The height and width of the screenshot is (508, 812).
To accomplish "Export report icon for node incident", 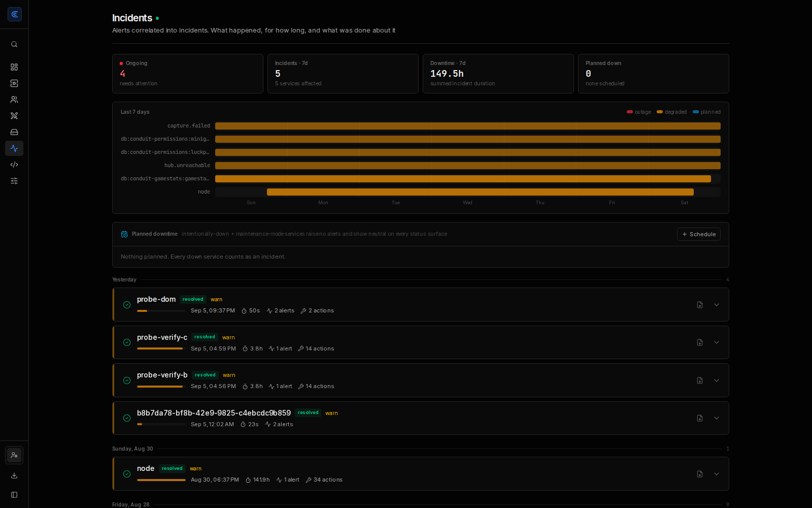I will tap(700, 474).
